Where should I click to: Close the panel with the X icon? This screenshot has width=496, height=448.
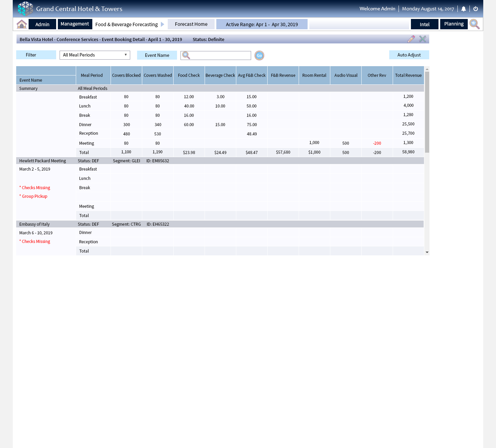[x=423, y=39]
